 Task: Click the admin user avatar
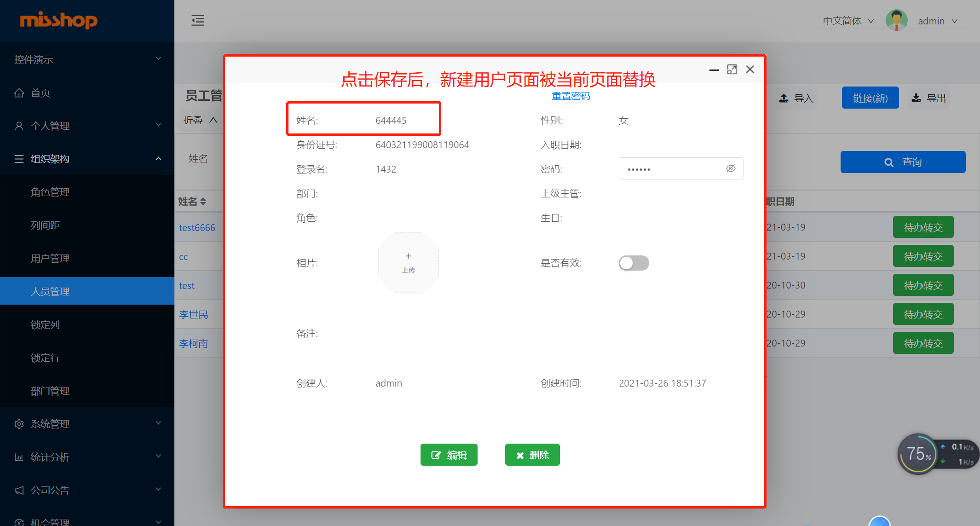click(896, 21)
